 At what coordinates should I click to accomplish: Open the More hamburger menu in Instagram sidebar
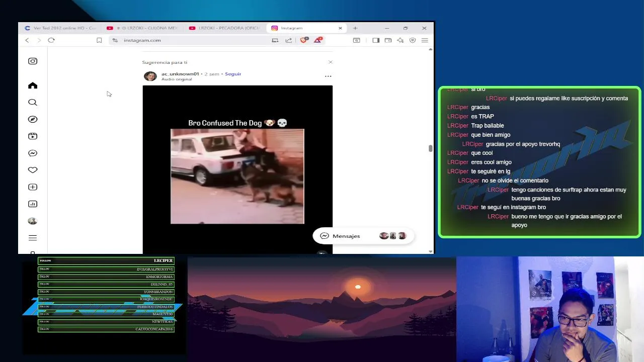click(33, 238)
